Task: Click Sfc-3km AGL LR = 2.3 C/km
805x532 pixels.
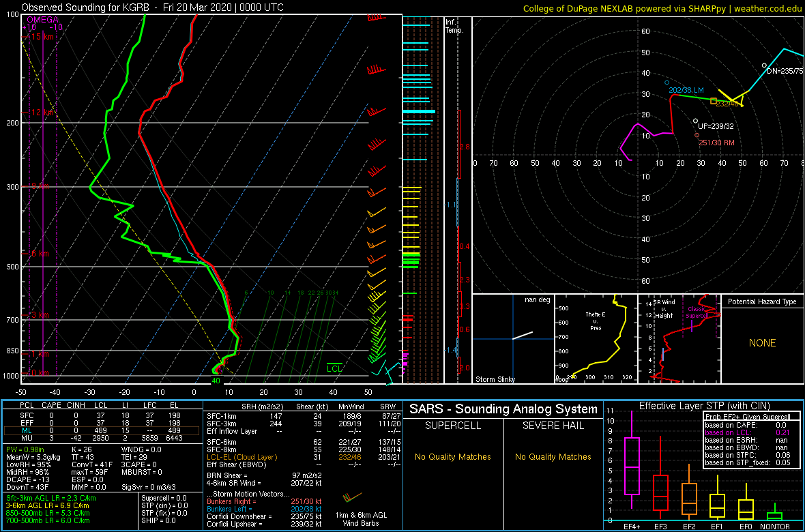Action: [x=51, y=498]
